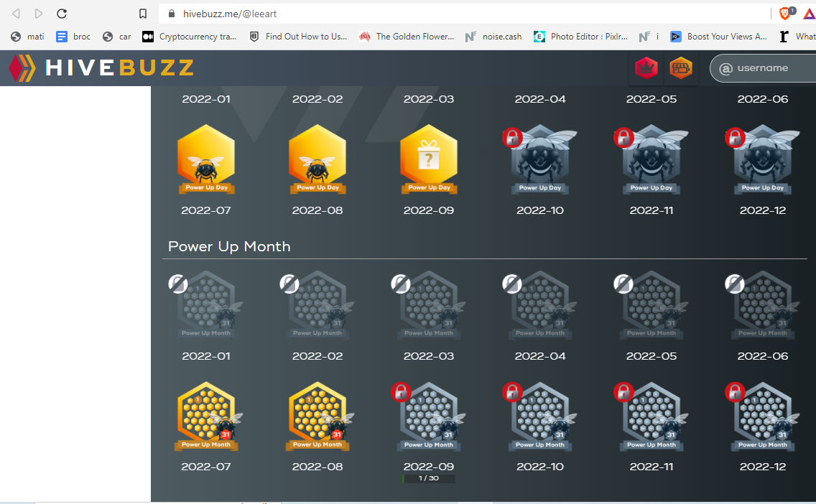Click the 2022-07 Power Up Day badge

tap(206, 159)
